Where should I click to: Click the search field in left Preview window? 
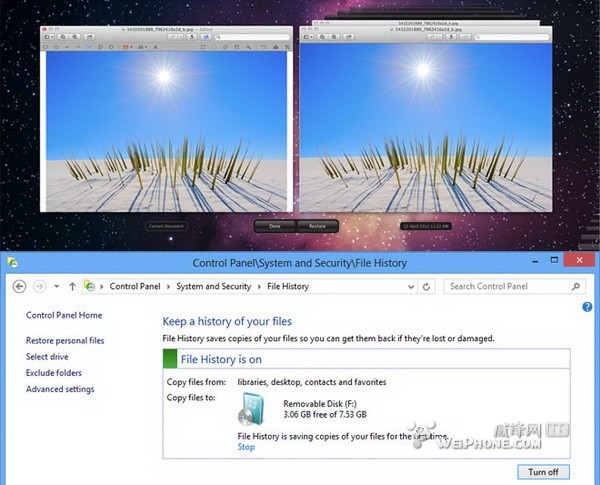(x=252, y=37)
